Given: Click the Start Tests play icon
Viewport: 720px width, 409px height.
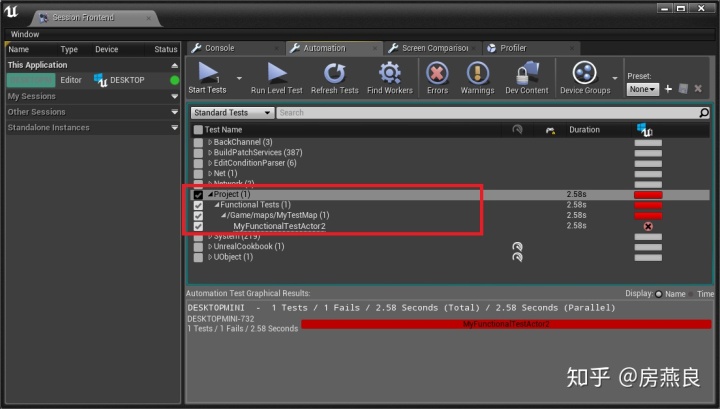Looking at the screenshot, I should (x=208, y=73).
